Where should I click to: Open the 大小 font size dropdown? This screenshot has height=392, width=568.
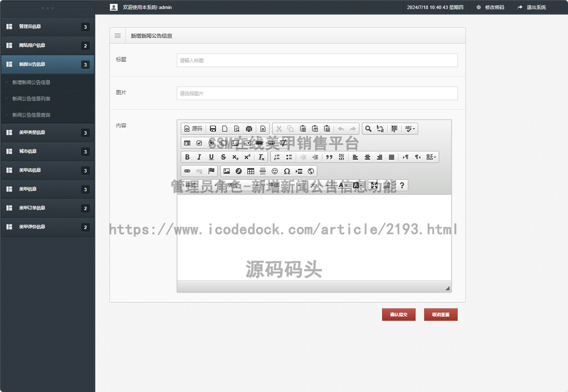319,185
